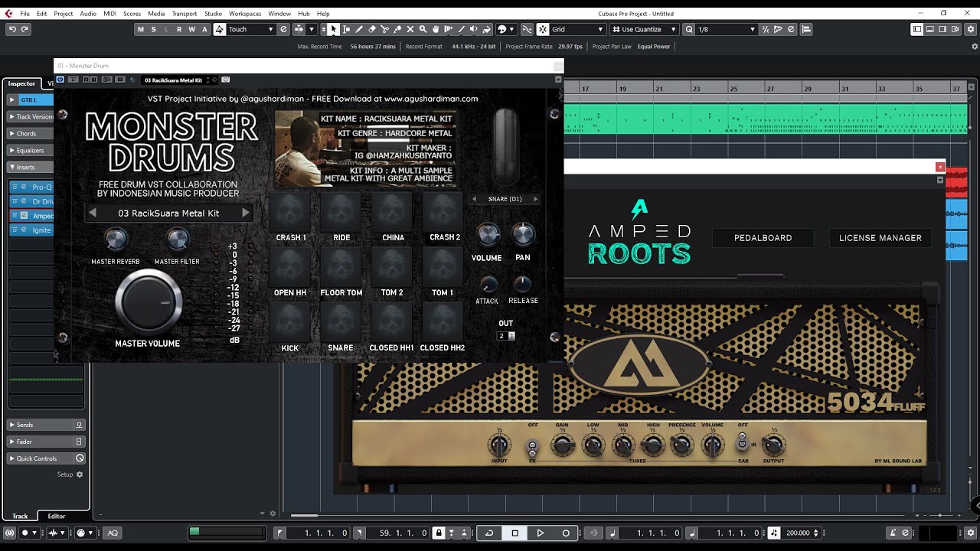Open the Workspaces menu
This screenshot has height=551, width=980.
click(x=245, y=14)
